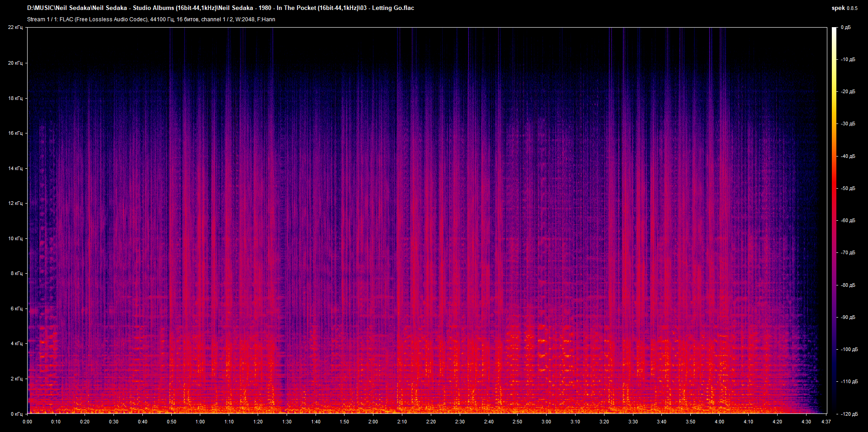Image resolution: width=868 pixels, height=432 pixels.
Task: Click the -30 дБ level label
Action: pyautogui.click(x=847, y=124)
